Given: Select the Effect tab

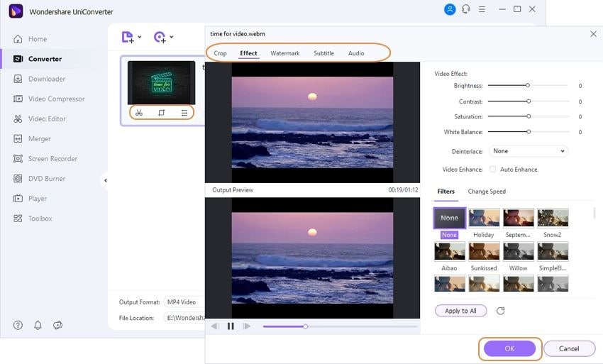Looking at the screenshot, I should tap(248, 53).
